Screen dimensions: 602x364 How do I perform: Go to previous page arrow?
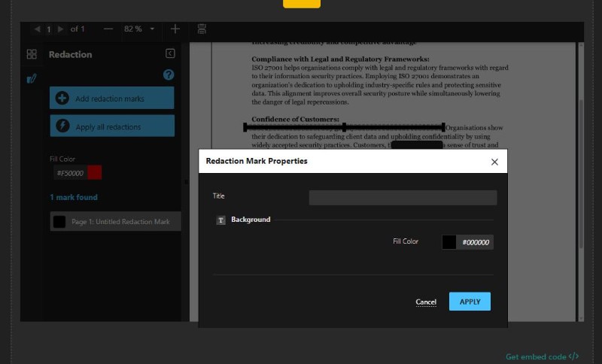[37, 29]
